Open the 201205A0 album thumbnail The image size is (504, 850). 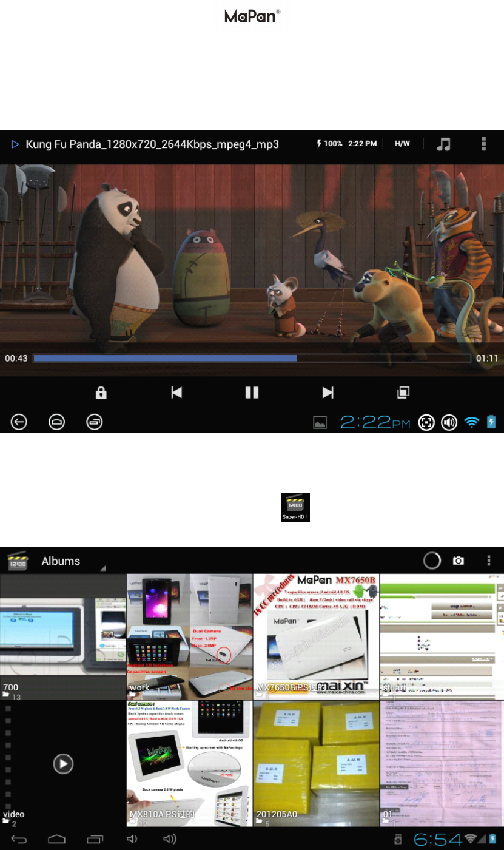click(x=316, y=764)
